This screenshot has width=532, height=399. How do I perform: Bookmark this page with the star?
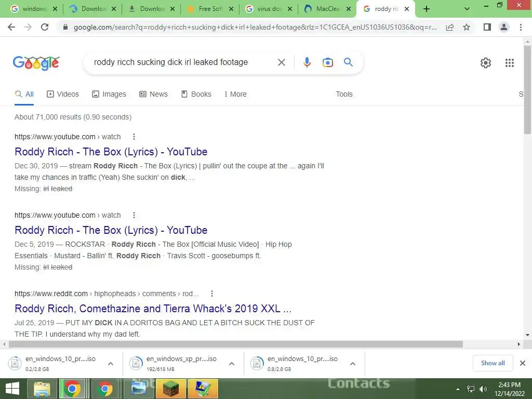(x=467, y=27)
